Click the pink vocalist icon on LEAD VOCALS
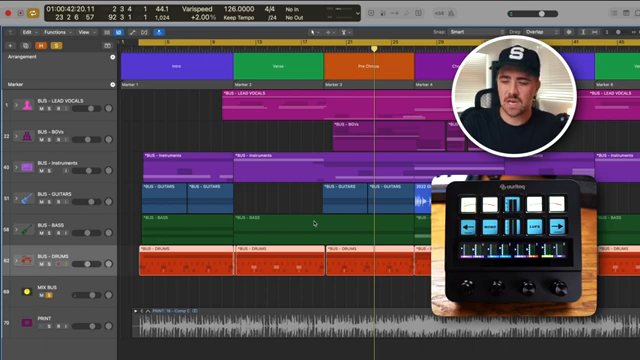The width and height of the screenshot is (640, 360). point(27,105)
